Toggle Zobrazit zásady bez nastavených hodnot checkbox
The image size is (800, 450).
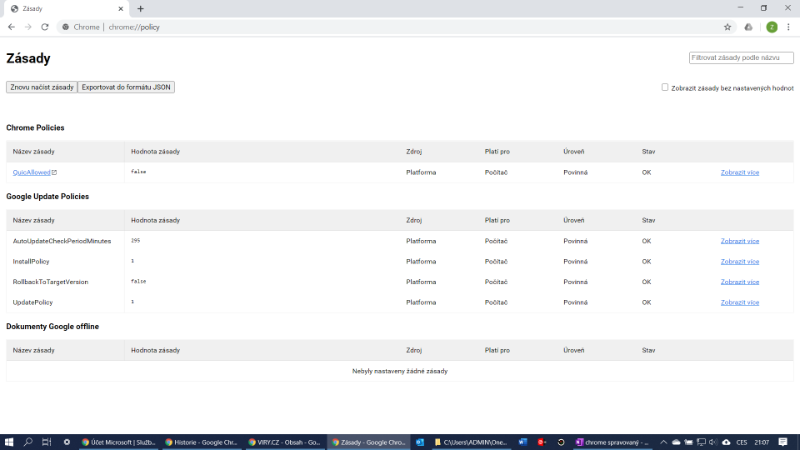pos(665,87)
